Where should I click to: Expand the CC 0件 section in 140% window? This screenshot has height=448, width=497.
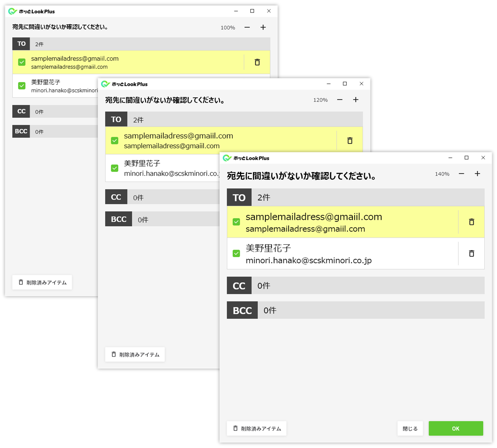tap(356, 285)
